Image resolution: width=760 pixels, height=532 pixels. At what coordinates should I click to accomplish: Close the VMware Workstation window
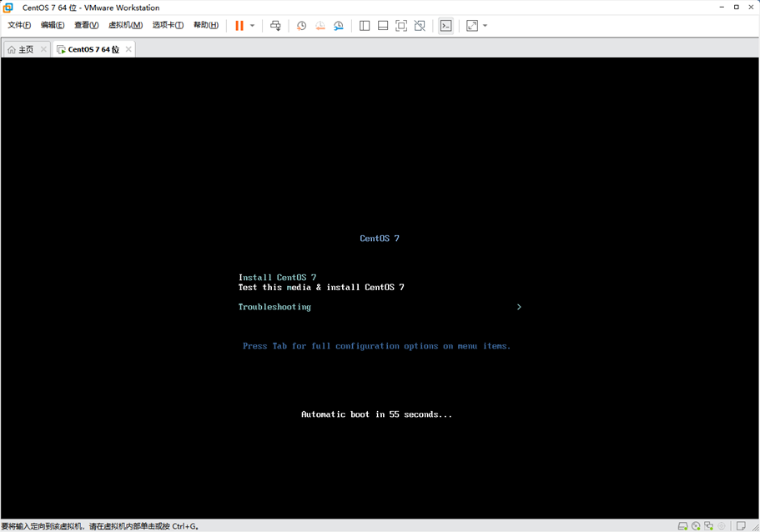[x=751, y=8]
